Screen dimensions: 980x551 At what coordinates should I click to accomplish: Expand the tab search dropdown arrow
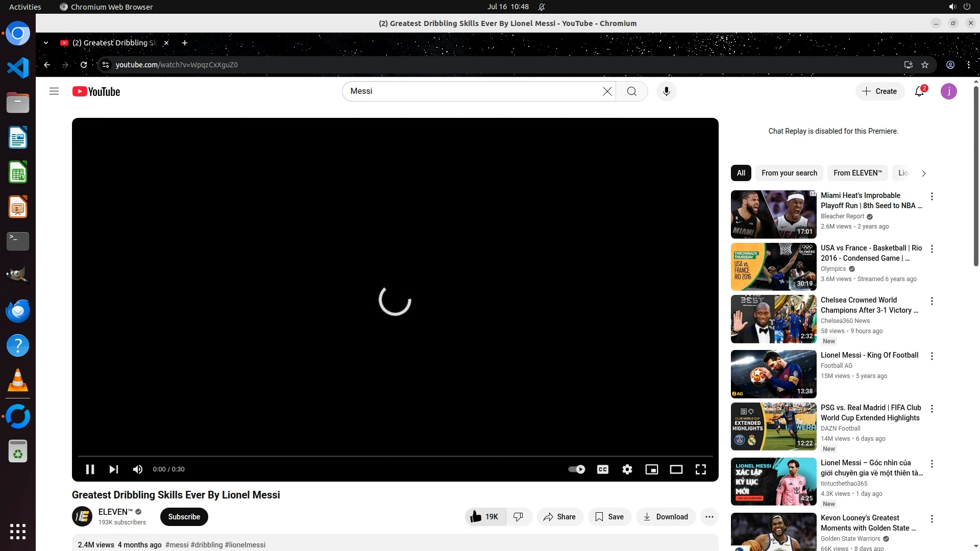46,43
